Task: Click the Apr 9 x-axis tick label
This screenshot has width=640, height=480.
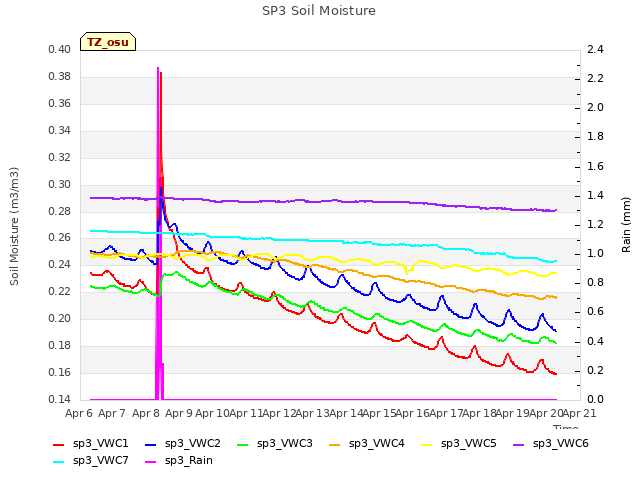Action: pos(179,413)
